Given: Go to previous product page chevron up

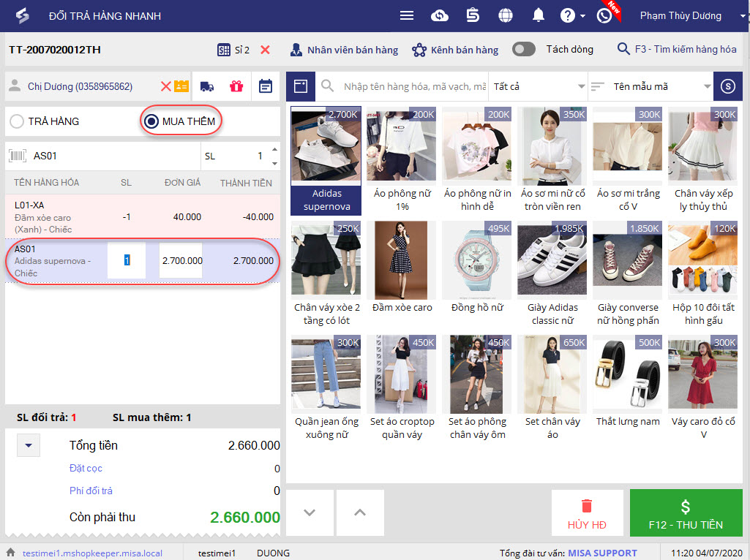Looking at the screenshot, I should coord(360,512).
